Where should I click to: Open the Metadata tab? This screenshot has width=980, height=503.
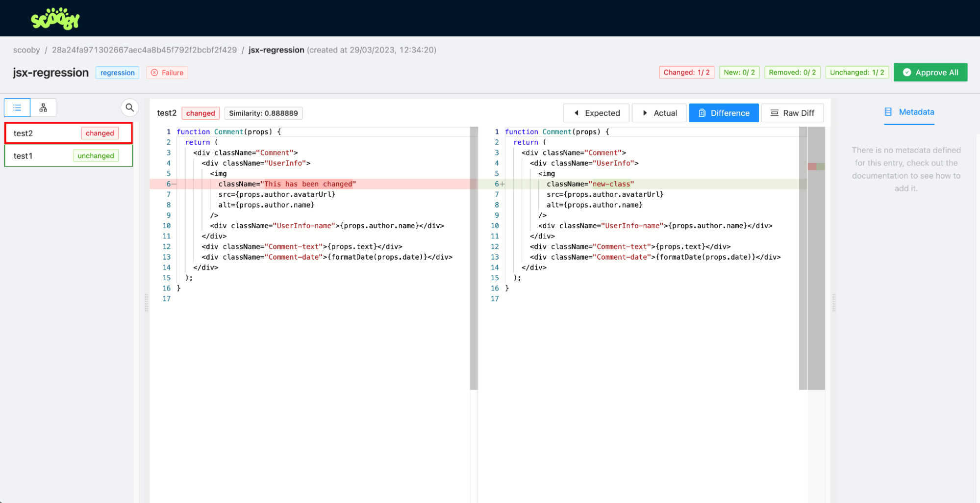coord(916,112)
